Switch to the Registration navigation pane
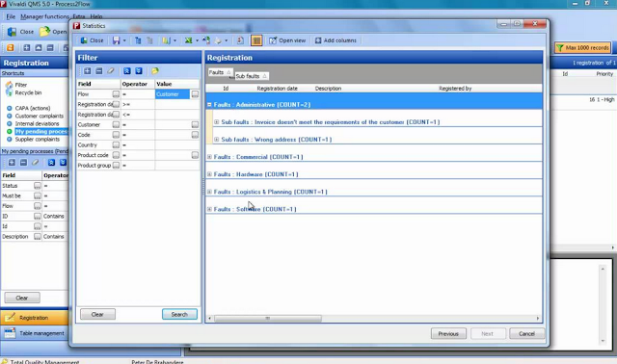 (x=35, y=318)
